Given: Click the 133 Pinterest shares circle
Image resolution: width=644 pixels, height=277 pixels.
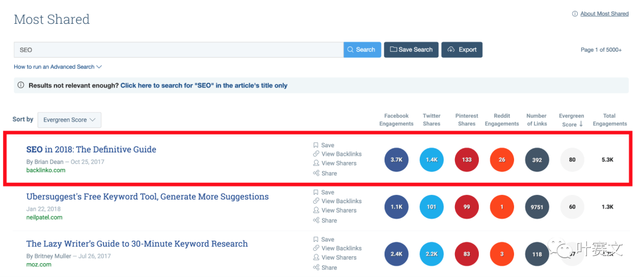Looking at the screenshot, I should tap(466, 160).
